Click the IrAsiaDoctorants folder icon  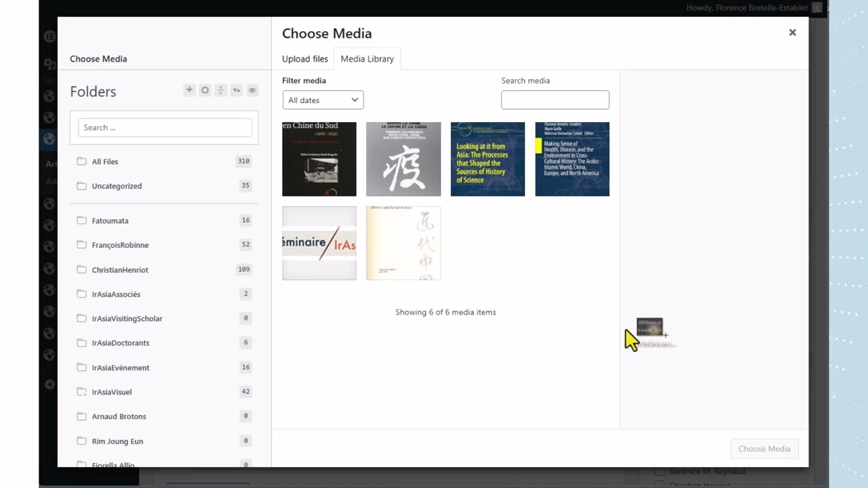tap(81, 343)
